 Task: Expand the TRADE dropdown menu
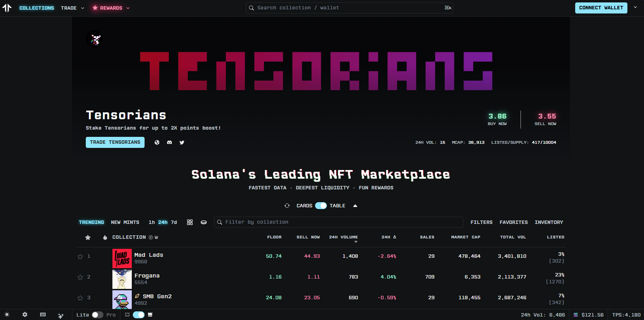(x=73, y=8)
